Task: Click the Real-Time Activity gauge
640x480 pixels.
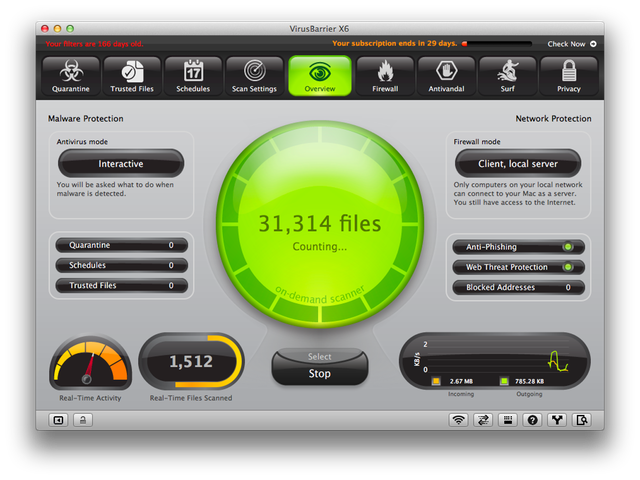Action: click(x=90, y=363)
